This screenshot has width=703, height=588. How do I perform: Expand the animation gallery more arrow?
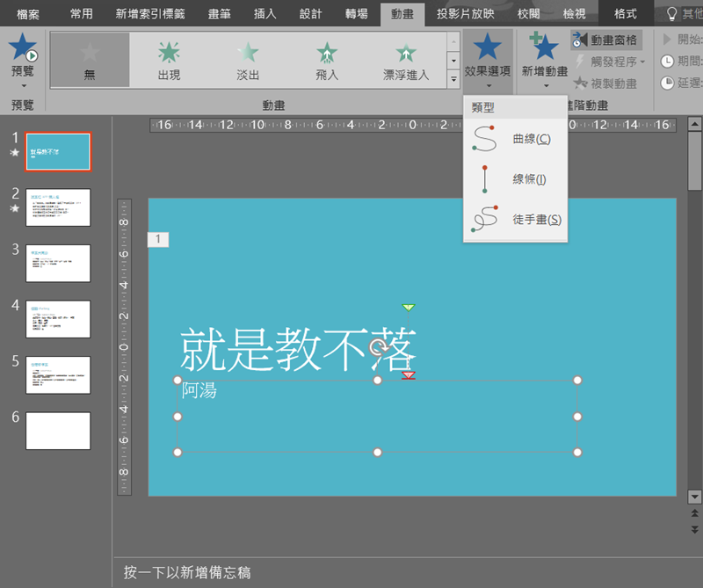pos(453,79)
